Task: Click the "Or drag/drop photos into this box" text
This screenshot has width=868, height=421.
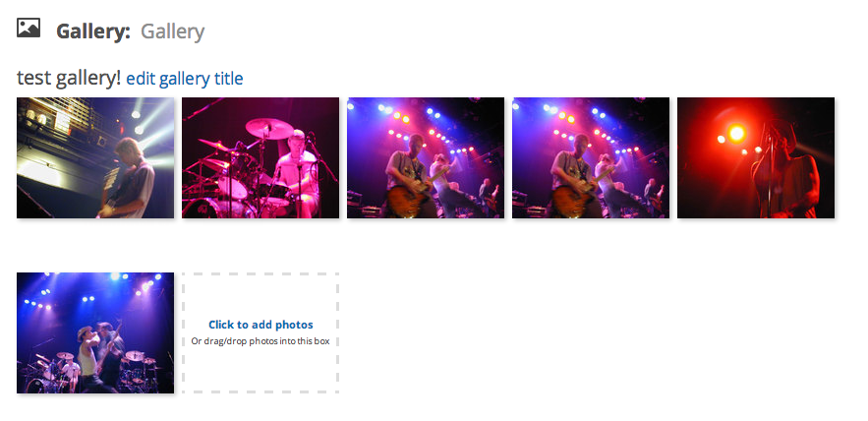Action: 260,341
